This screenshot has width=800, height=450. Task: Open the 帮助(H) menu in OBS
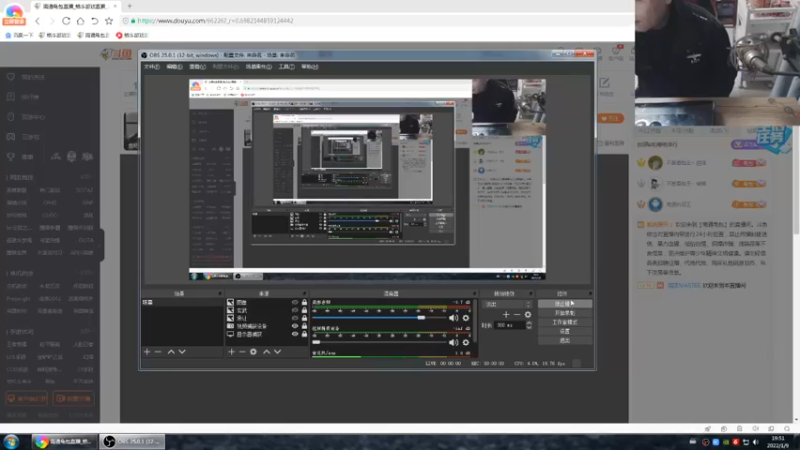(309, 67)
